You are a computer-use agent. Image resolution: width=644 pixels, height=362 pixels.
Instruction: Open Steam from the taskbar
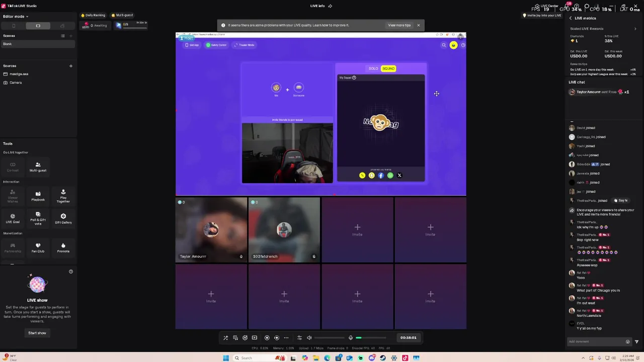383,358
